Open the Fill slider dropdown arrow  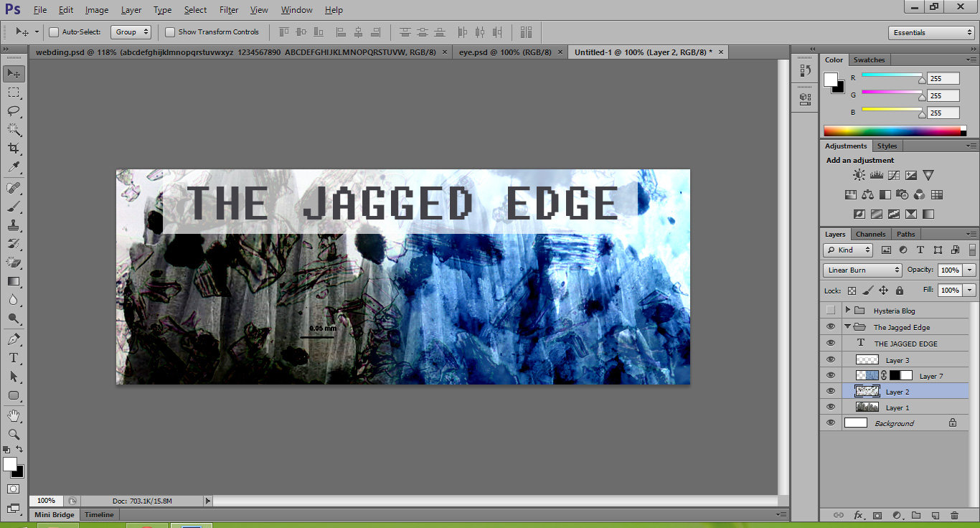(x=970, y=291)
